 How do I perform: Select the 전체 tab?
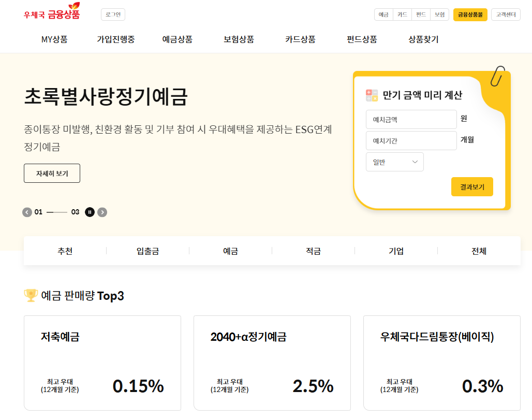[479, 251]
